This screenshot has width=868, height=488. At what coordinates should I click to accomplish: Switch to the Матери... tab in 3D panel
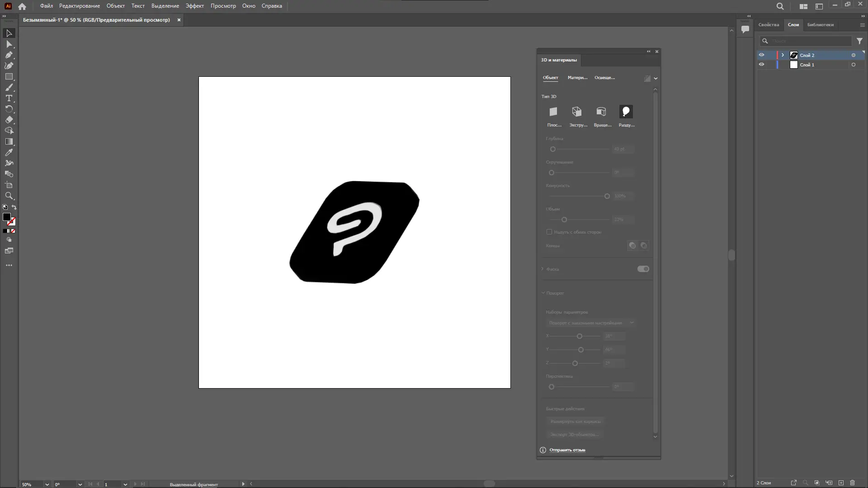click(577, 78)
